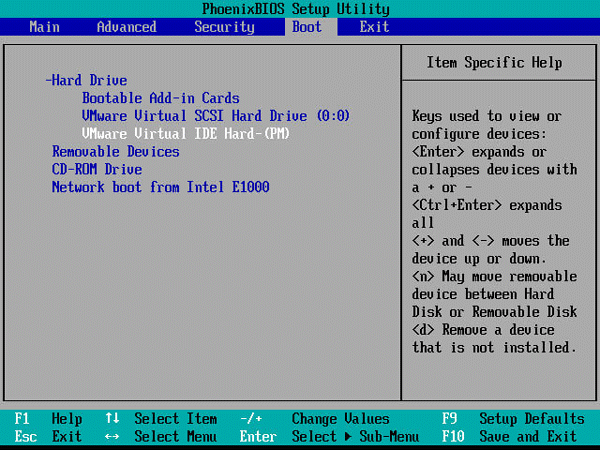Click the F10 Save and Exit hint

tap(509, 436)
